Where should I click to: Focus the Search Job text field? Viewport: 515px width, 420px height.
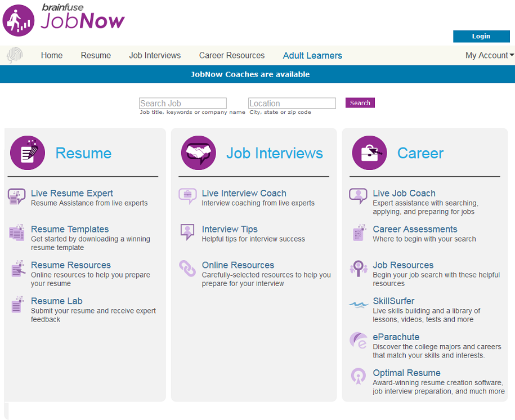(x=182, y=103)
